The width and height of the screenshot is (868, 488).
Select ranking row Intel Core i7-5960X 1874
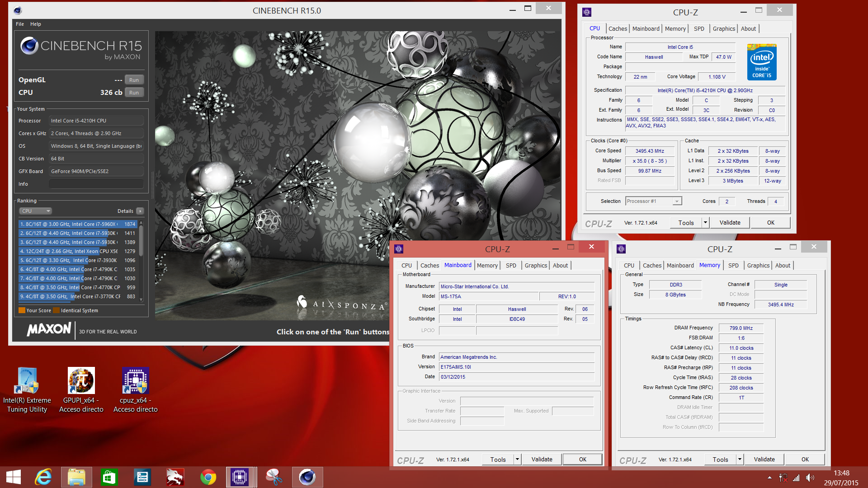pyautogui.click(x=78, y=224)
